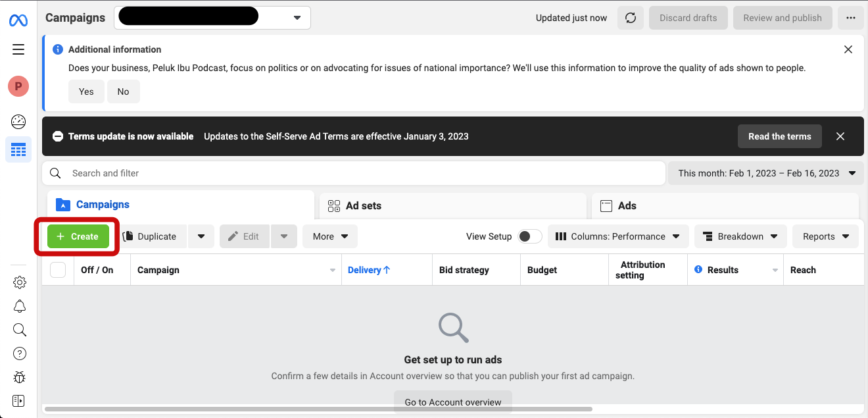The height and width of the screenshot is (418, 868).
Task: Dismiss the Additional information notice
Action: 848,49
